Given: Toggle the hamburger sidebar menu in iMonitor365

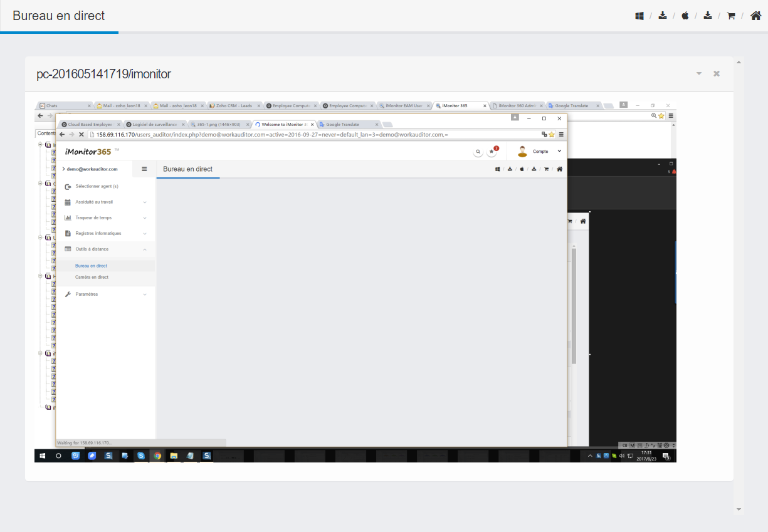Looking at the screenshot, I should [144, 169].
